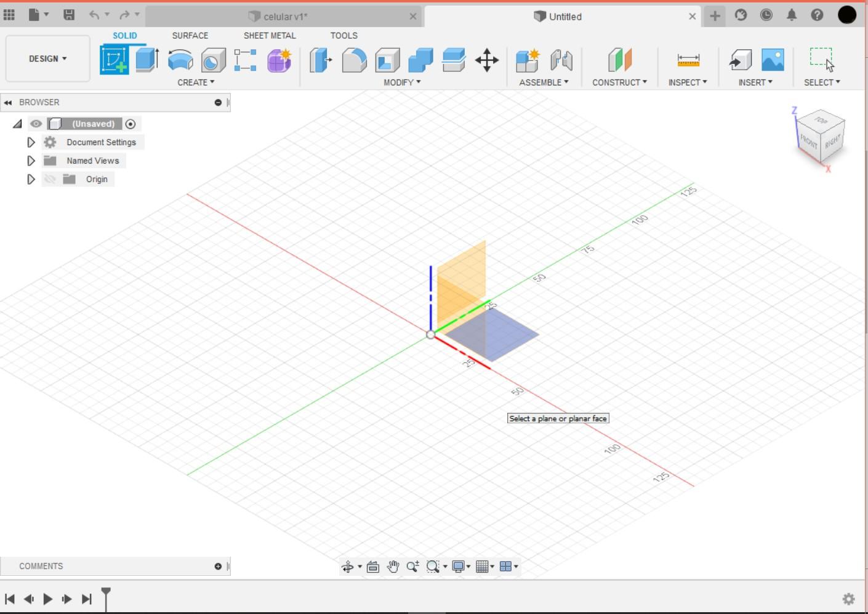The image size is (868, 614).
Task: Collapse the BROWSER panel arrows
Action: click(x=8, y=103)
